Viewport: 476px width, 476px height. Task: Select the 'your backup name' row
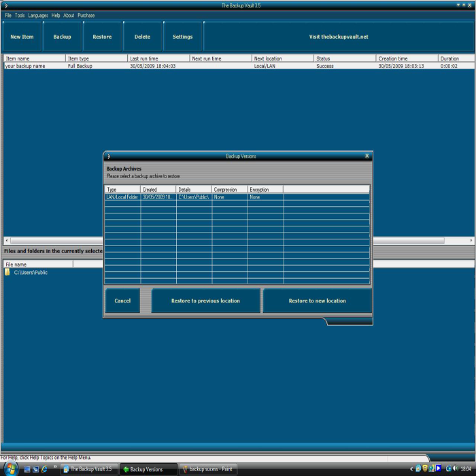point(239,66)
